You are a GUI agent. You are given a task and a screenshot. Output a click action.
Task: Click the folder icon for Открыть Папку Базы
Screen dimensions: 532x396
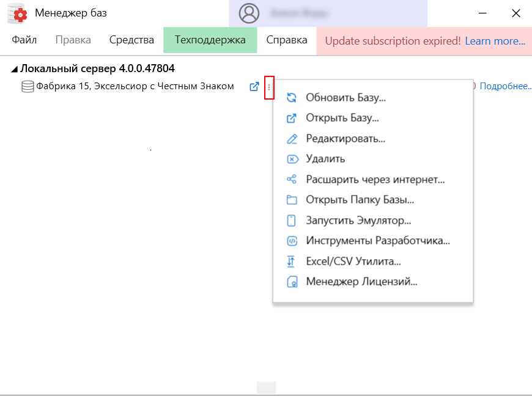(x=292, y=200)
